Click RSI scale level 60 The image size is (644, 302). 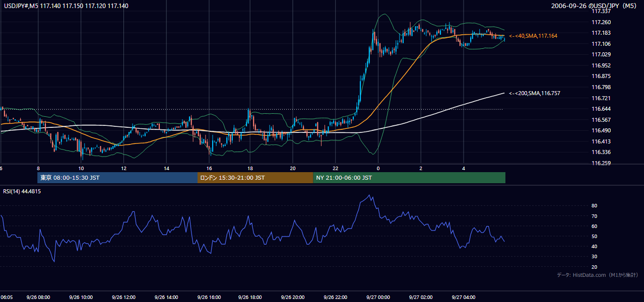(595, 226)
